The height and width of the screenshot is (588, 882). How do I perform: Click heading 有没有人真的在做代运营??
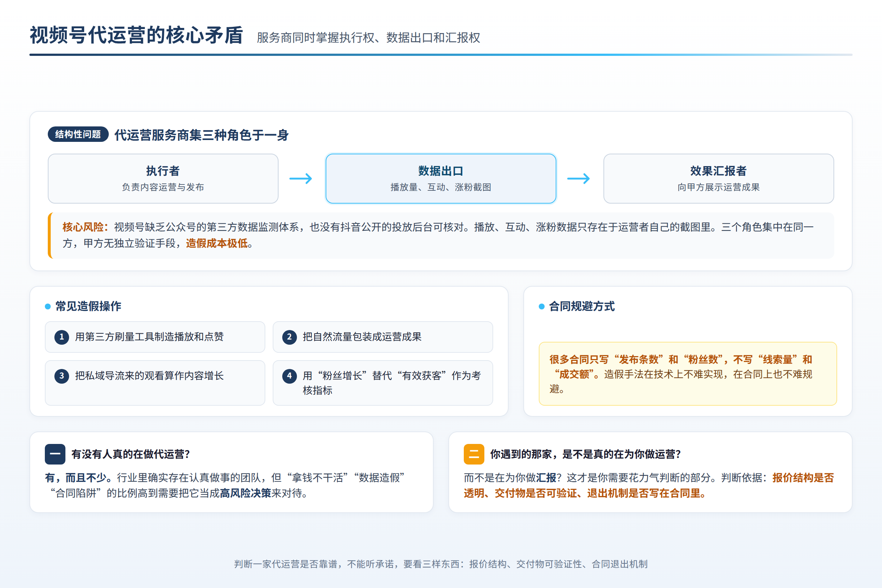tap(130, 454)
